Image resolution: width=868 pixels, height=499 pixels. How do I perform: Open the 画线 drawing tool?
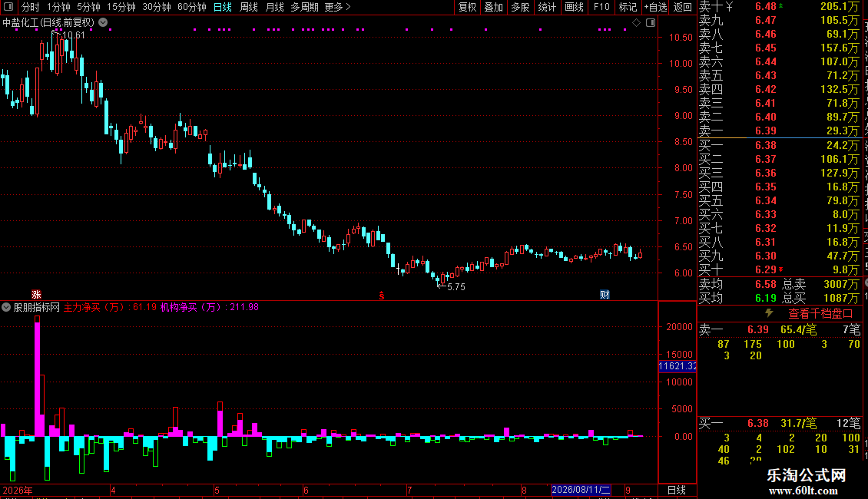574,7
